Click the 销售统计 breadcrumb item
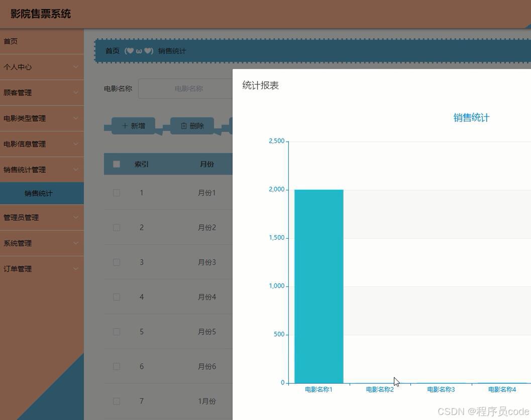531x420 pixels. click(x=172, y=51)
